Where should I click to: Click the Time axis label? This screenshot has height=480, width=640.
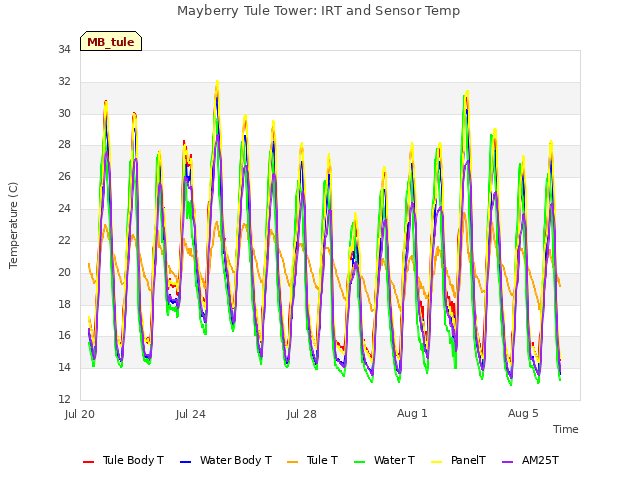[x=566, y=429]
